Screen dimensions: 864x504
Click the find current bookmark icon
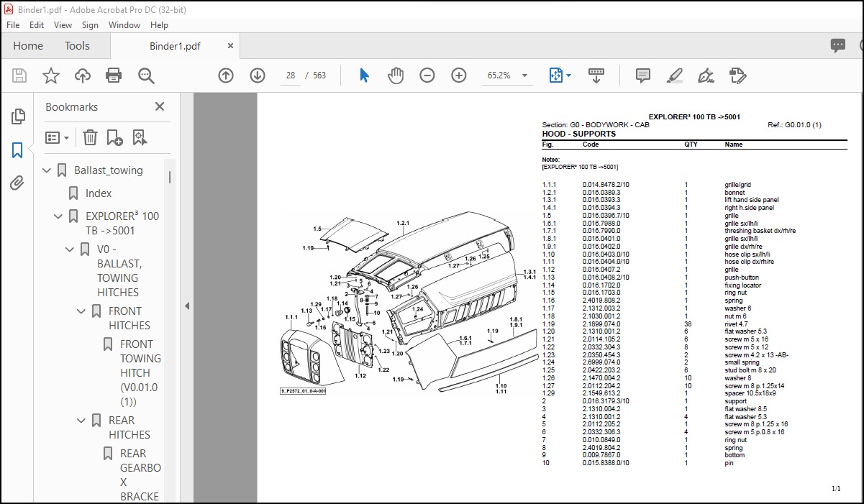[139, 137]
